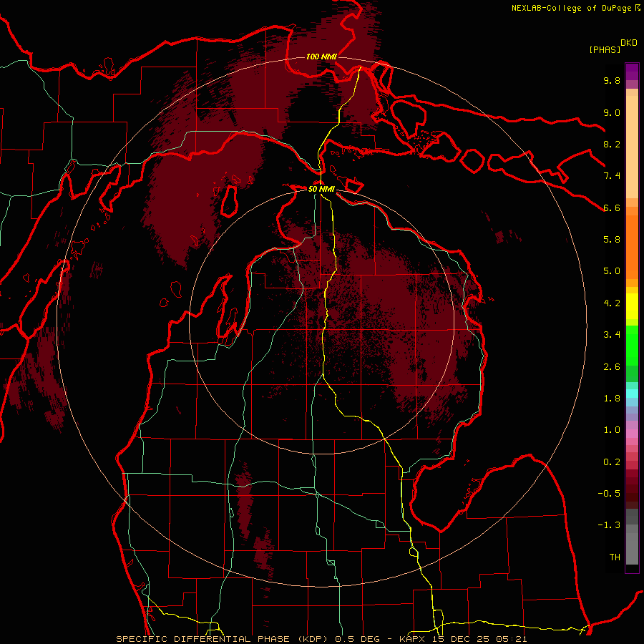Click the [PHAS] unit label
Viewport: 644px width, 644px height.
(605, 49)
